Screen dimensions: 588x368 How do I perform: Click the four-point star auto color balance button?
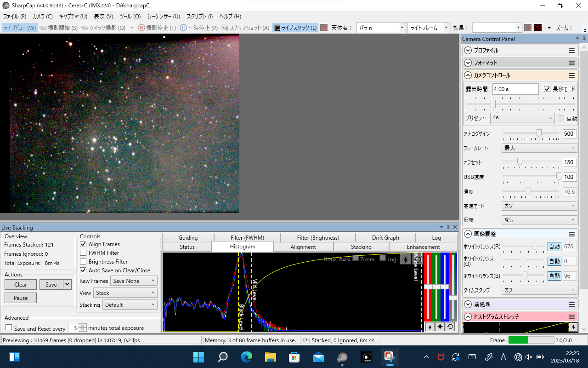(x=440, y=327)
